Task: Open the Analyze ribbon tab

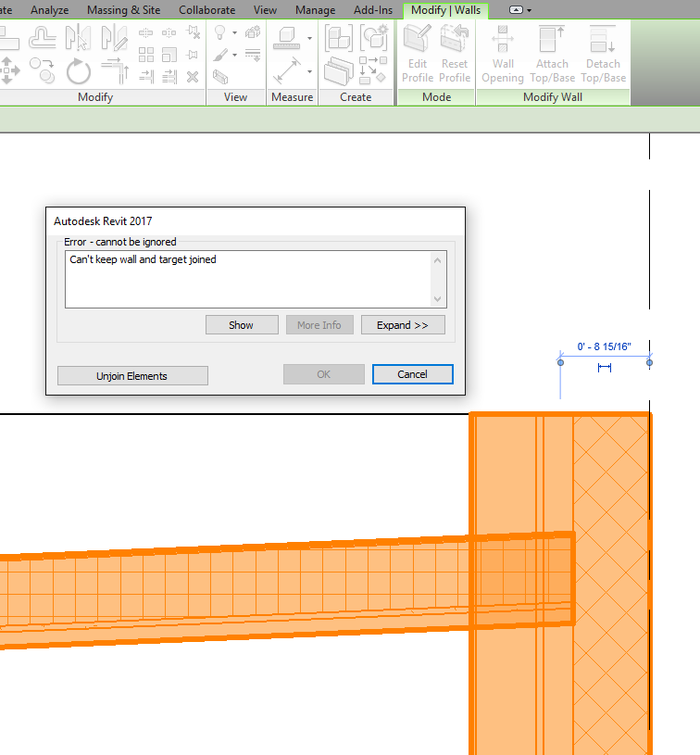Action: (x=50, y=10)
